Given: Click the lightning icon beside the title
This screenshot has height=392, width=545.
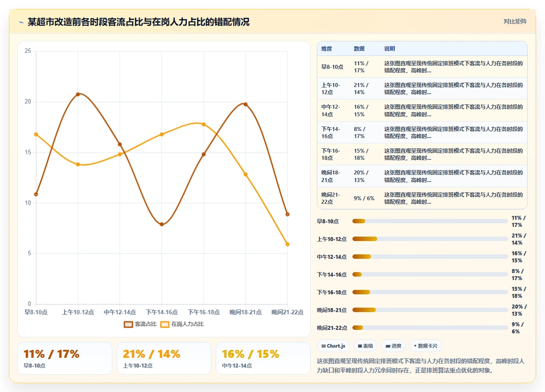Looking at the screenshot, I should pyautogui.click(x=21, y=22).
